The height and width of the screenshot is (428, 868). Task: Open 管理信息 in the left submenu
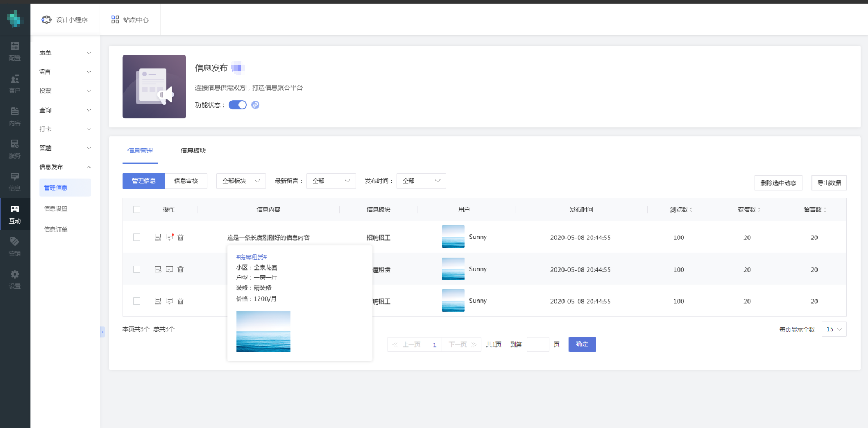click(65, 188)
